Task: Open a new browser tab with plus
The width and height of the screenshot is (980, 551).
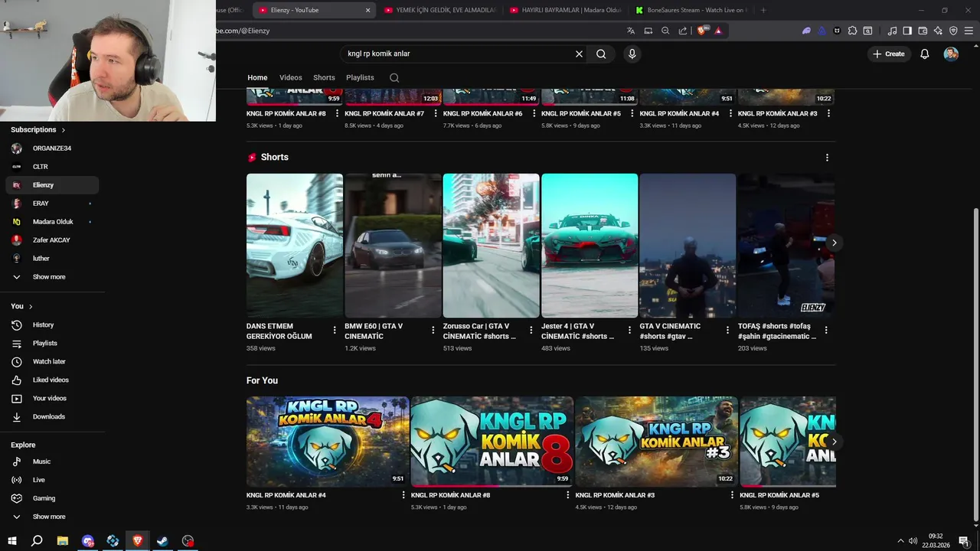Action: tap(763, 10)
